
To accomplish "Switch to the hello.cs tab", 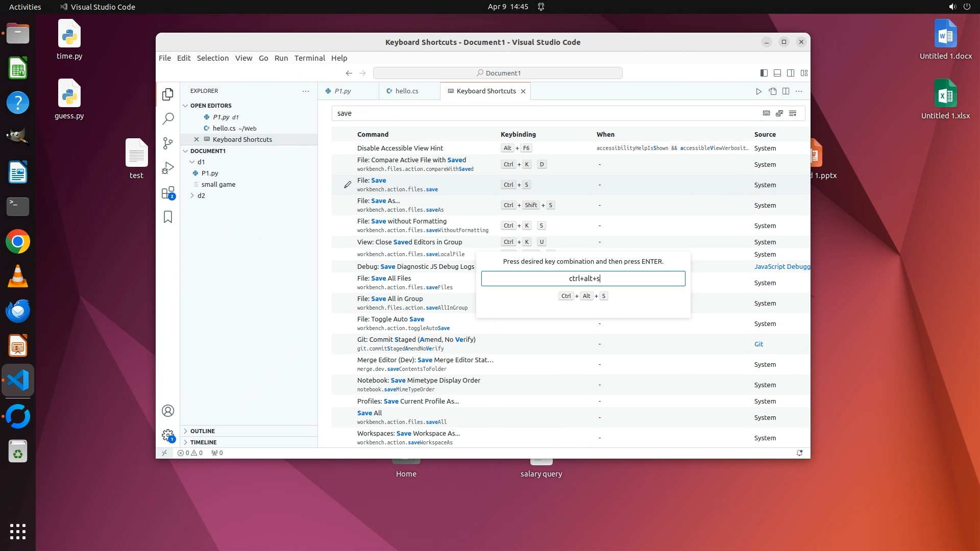I will point(406,91).
